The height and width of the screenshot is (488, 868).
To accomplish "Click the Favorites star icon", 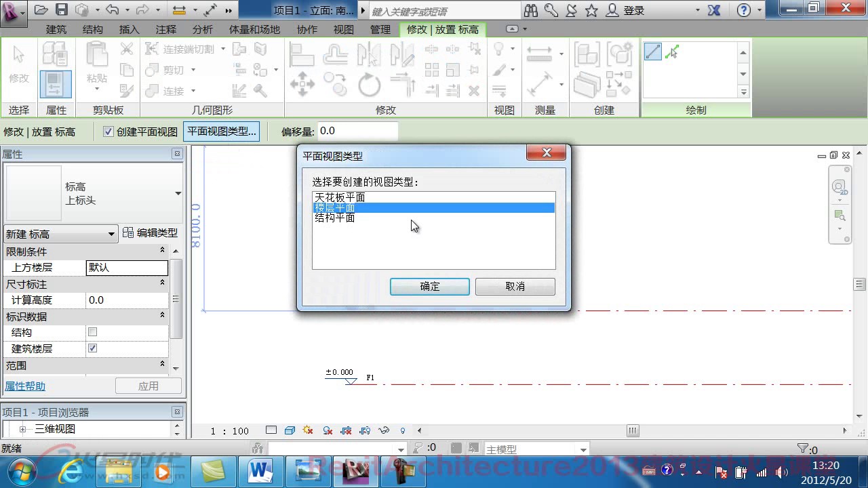I will pos(591,10).
